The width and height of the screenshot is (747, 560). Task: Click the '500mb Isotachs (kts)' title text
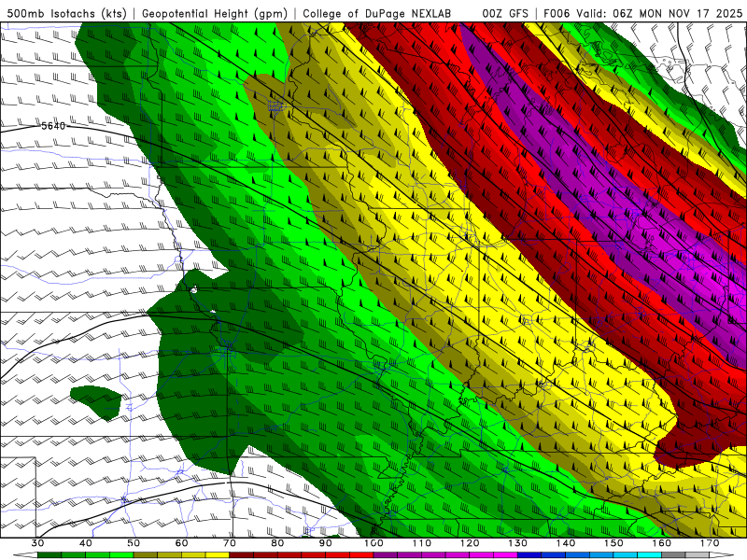[66, 13]
